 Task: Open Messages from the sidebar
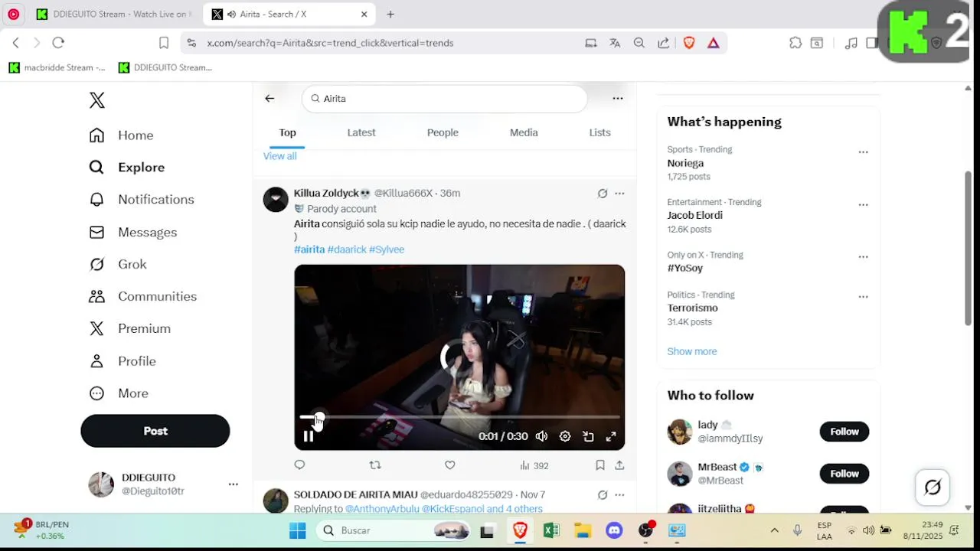coord(132,232)
